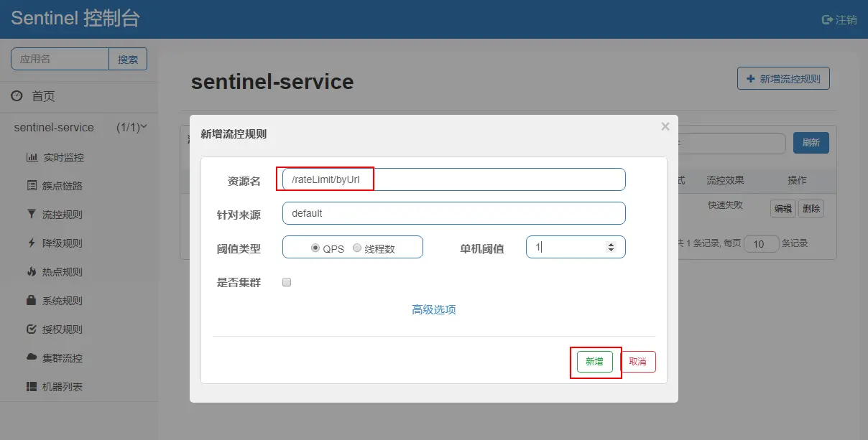The height and width of the screenshot is (440, 868).
Task: Click the 资源名 input field
Action: [x=454, y=179]
